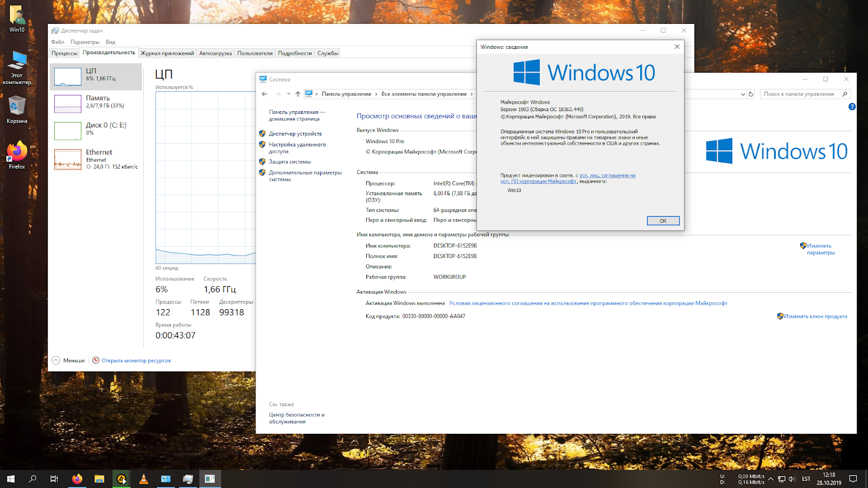The image size is (868, 488).
Task: Click the Start button
Action: 10,479
